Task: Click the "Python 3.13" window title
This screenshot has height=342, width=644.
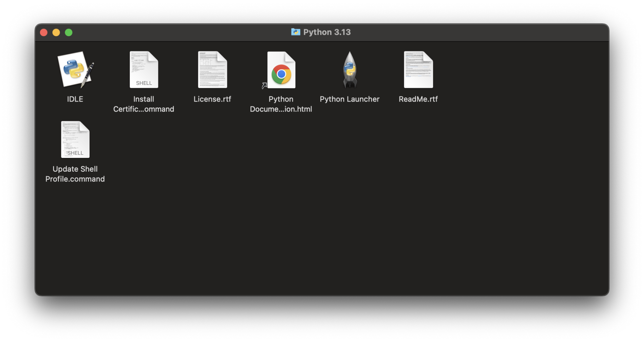Action: click(x=327, y=32)
